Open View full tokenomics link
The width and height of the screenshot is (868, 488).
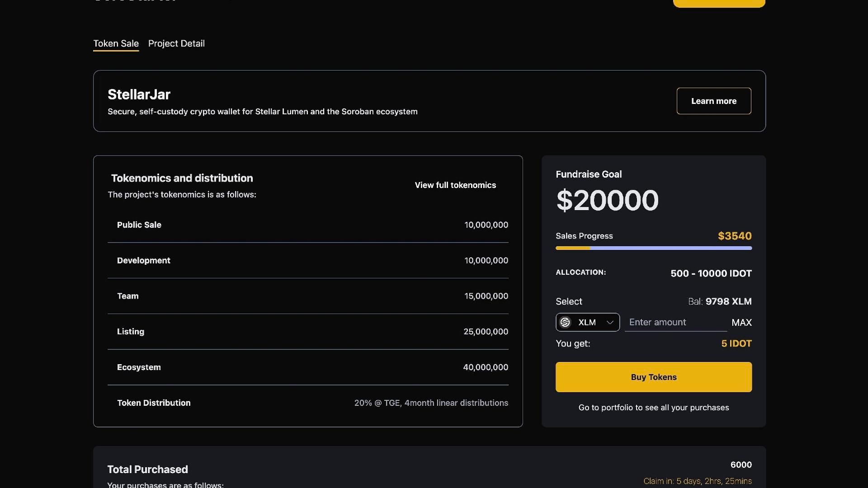coord(455,185)
